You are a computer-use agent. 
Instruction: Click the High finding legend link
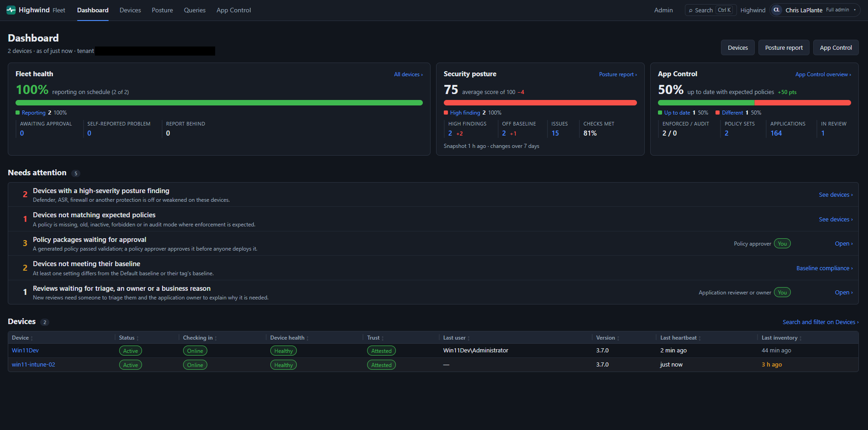[465, 113]
